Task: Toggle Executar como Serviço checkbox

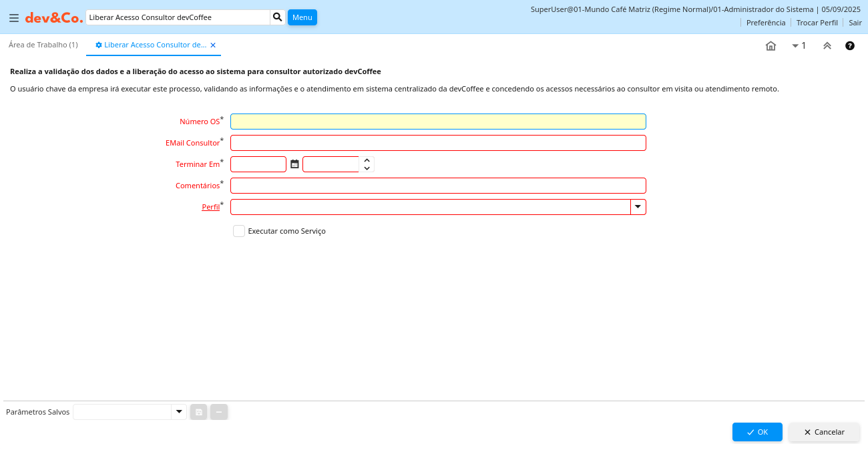Action: coord(239,231)
